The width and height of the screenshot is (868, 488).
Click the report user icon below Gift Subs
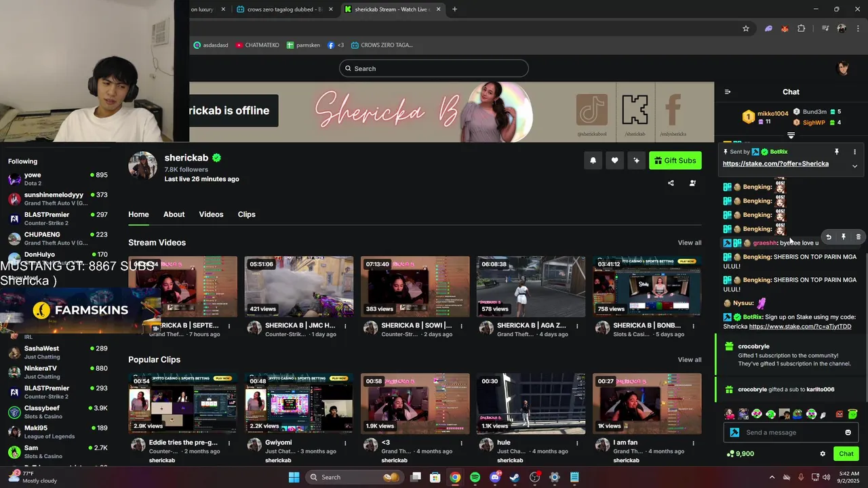[692, 183]
